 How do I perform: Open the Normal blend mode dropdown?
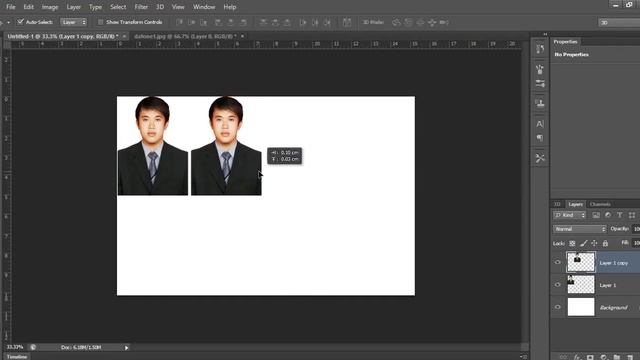580,229
